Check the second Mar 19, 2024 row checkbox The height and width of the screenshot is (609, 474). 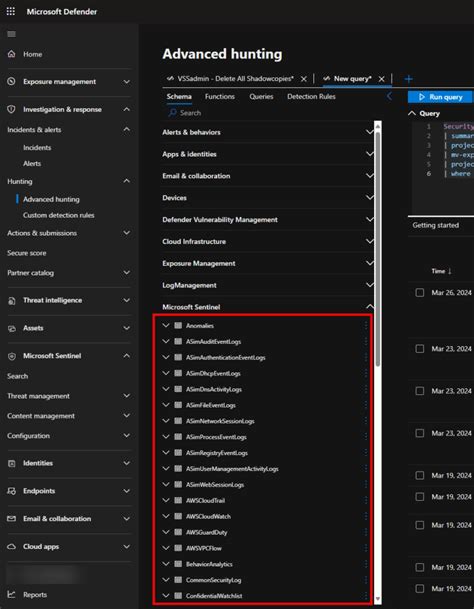(420, 497)
